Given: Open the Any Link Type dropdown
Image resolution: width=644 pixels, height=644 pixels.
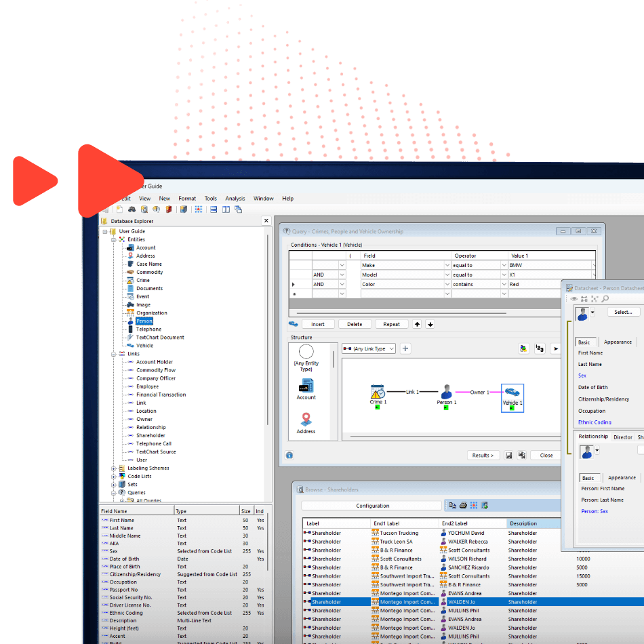Looking at the screenshot, I should point(391,348).
